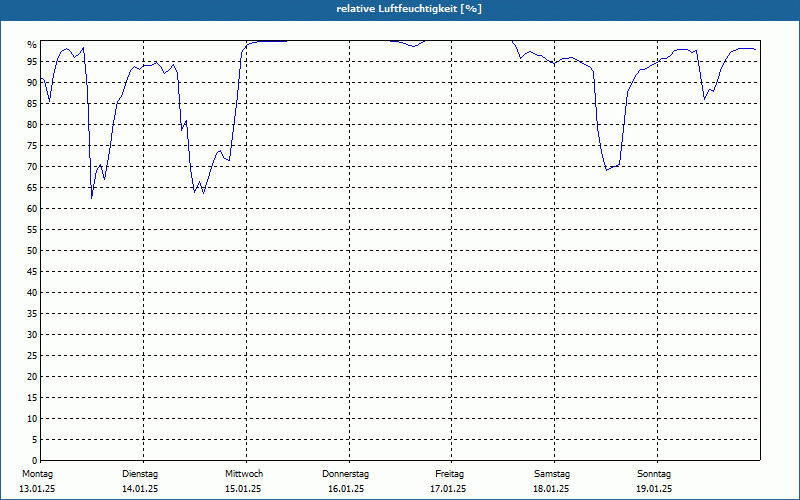The image size is (800, 500).
Task: Click the 30 value on the y-axis
Action: click(x=32, y=335)
